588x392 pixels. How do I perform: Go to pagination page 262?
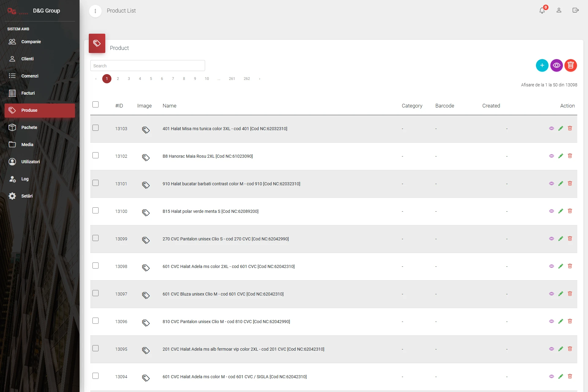pos(247,79)
